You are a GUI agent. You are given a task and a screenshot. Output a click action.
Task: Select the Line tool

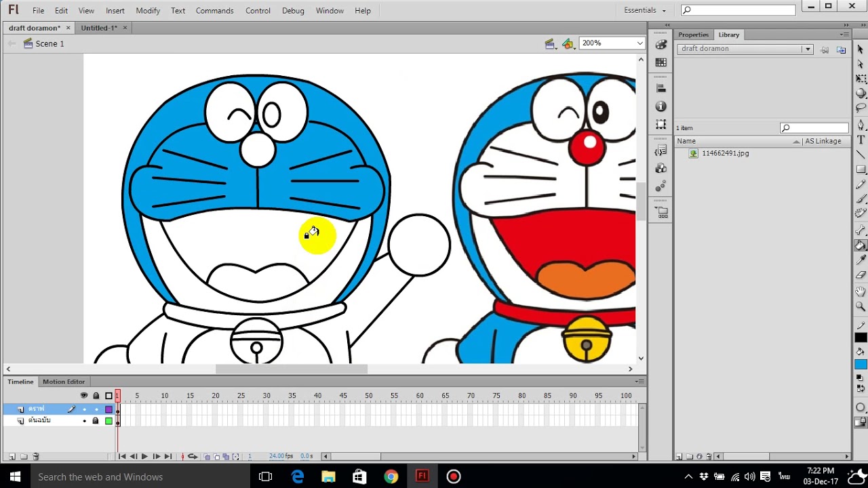[861, 155]
